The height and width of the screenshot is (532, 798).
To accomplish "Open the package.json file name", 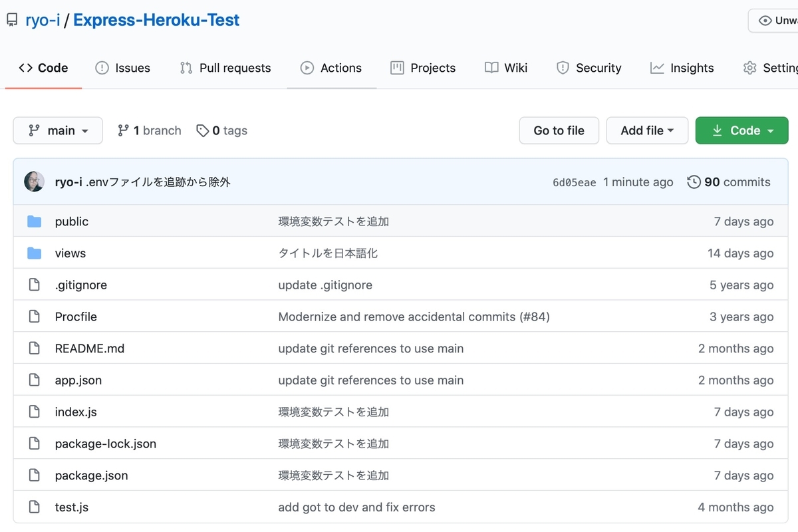I will tap(92, 475).
